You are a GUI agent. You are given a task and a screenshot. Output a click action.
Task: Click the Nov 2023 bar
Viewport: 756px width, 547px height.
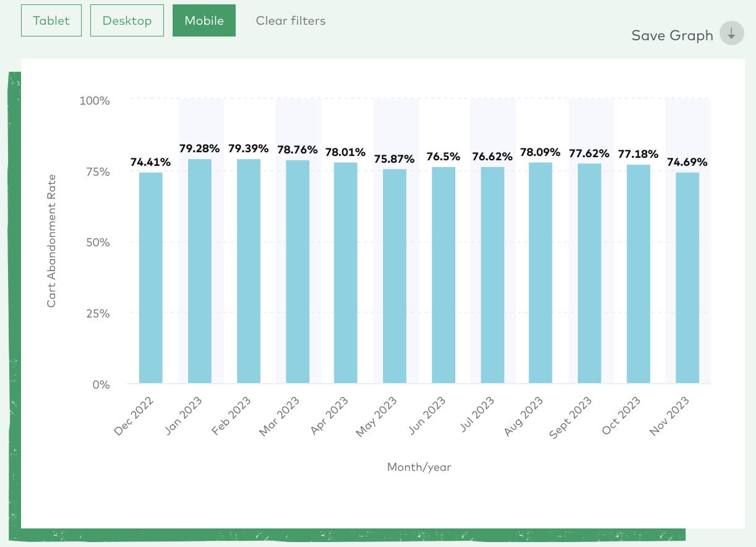coord(687,278)
